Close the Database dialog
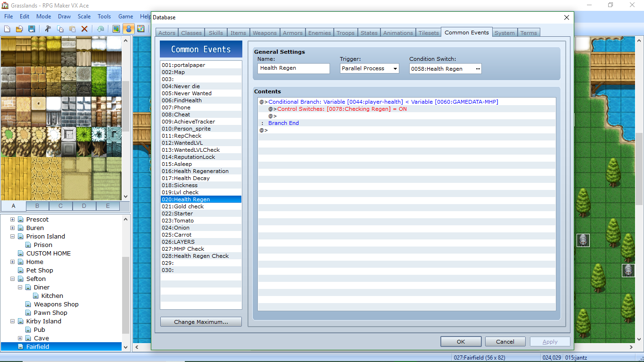 pyautogui.click(x=567, y=17)
